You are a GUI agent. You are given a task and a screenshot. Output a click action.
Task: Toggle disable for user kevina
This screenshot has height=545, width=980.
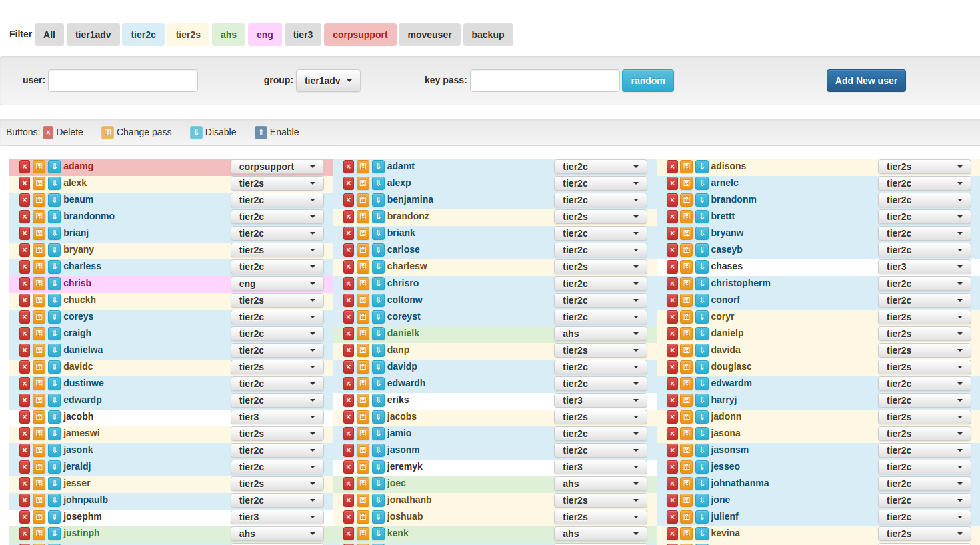[702, 534]
